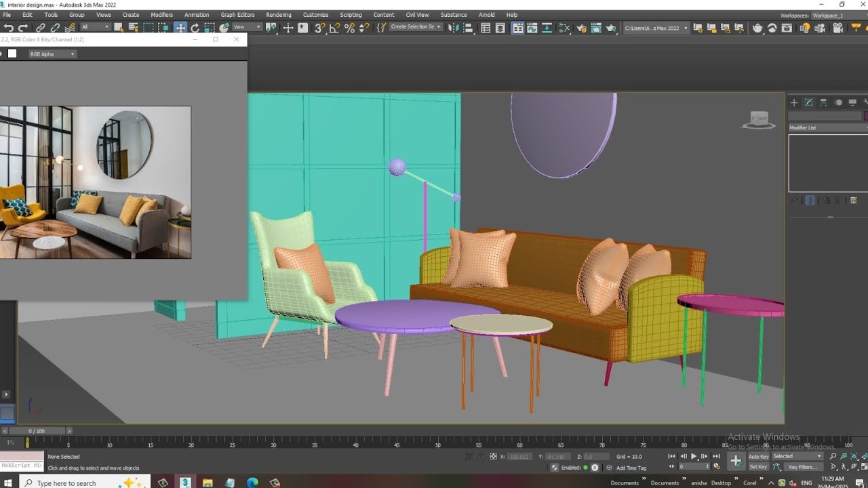Toggle Set Key animation mode
The image size is (868, 488).
click(758, 466)
